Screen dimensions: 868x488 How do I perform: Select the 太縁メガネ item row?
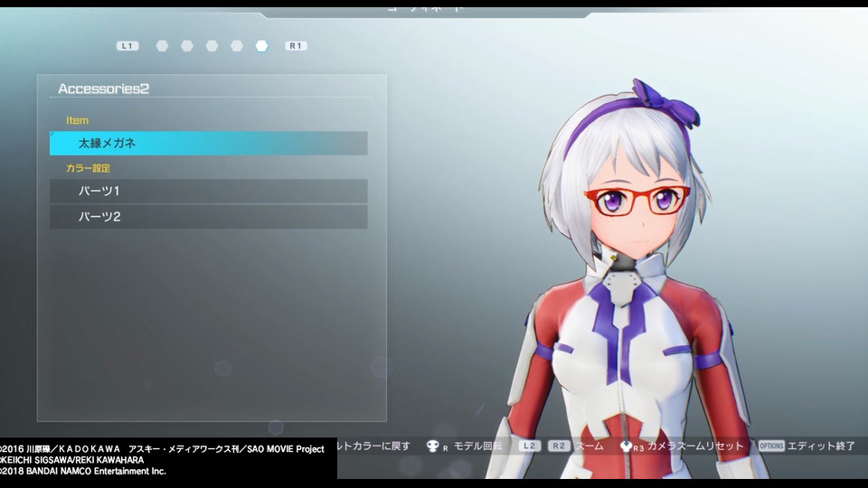pos(209,144)
